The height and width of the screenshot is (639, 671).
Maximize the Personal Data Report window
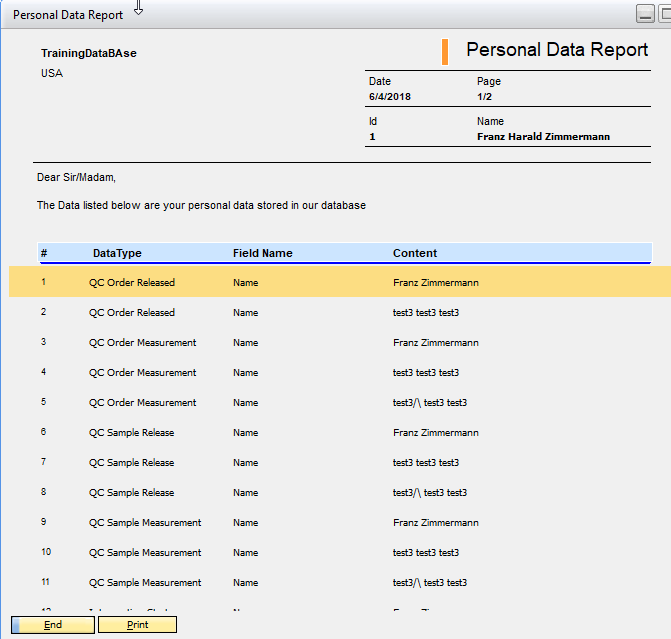coord(665,13)
